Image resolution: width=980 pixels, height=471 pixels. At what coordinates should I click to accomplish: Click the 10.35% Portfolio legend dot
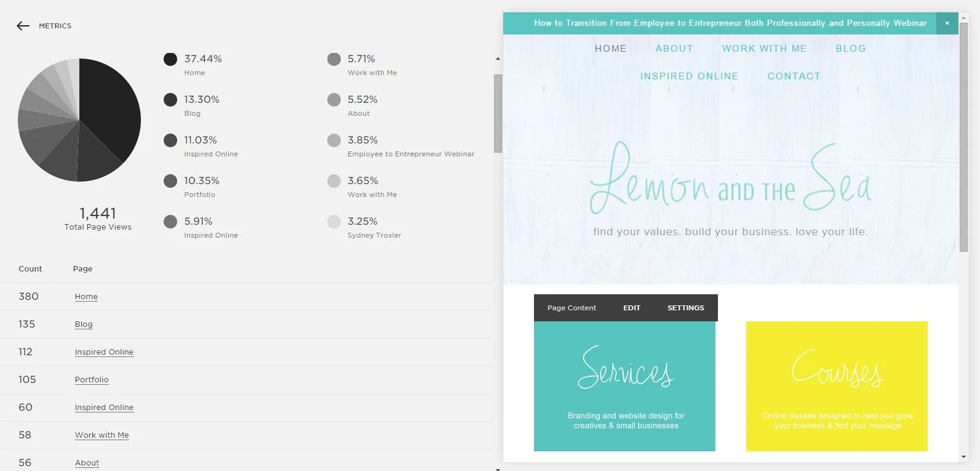coord(170,181)
